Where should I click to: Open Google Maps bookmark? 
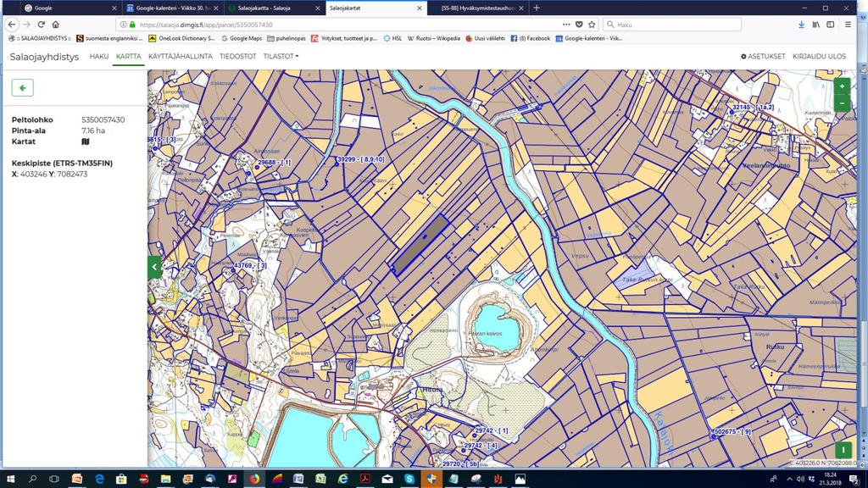(x=242, y=38)
